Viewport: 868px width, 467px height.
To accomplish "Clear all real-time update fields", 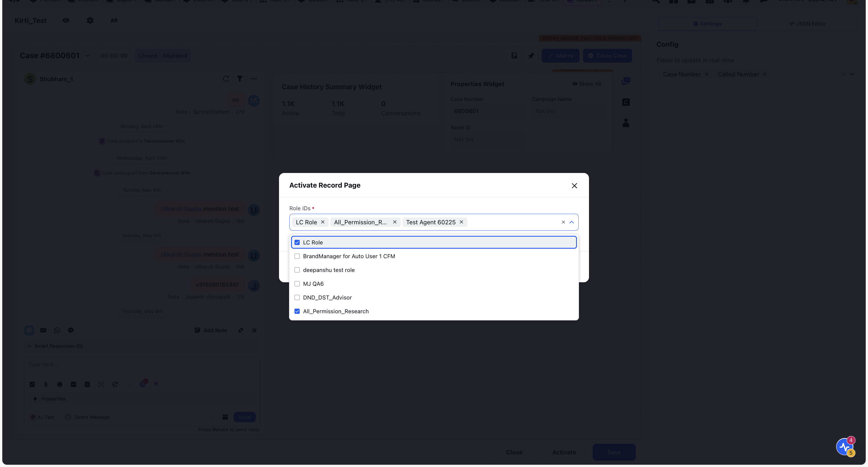I will tap(843, 74).
